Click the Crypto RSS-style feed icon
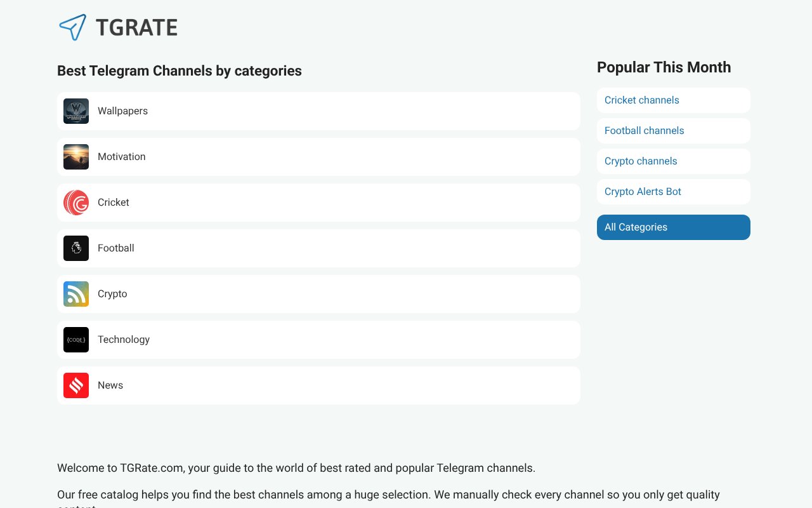 point(76,293)
